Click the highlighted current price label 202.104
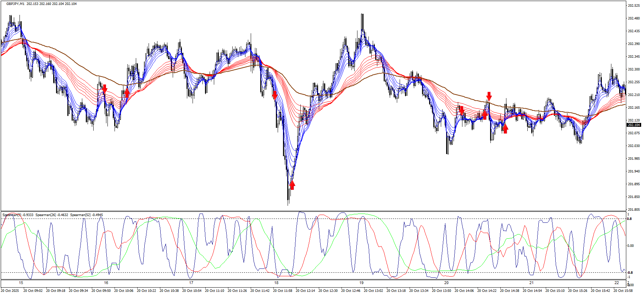Screen dimensions: 644x300 point(634,125)
